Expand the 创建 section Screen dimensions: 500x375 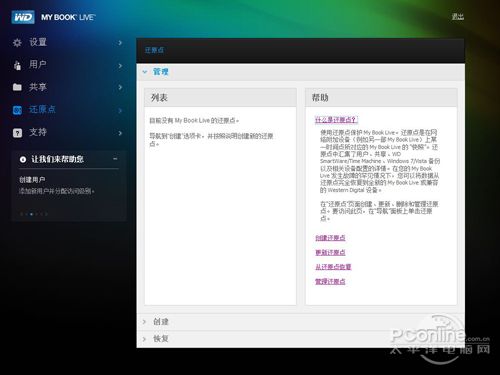[300, 322]
